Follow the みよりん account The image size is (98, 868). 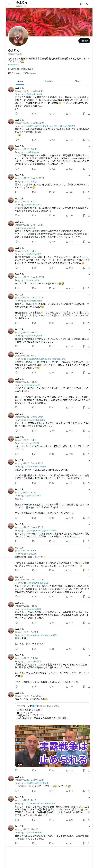click(x=84, y=41)
